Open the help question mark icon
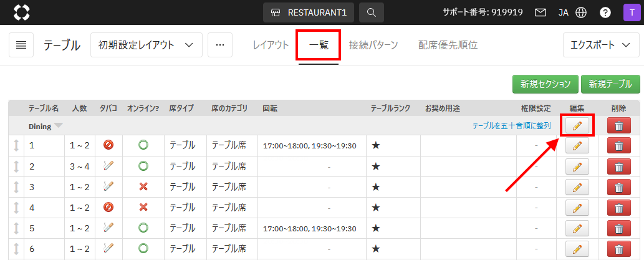Viewport: 644px width, 260px height. coord(605,12)
